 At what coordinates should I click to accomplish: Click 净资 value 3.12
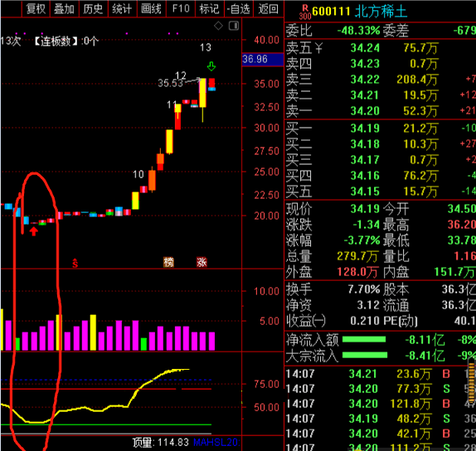[x=368, y=305]
